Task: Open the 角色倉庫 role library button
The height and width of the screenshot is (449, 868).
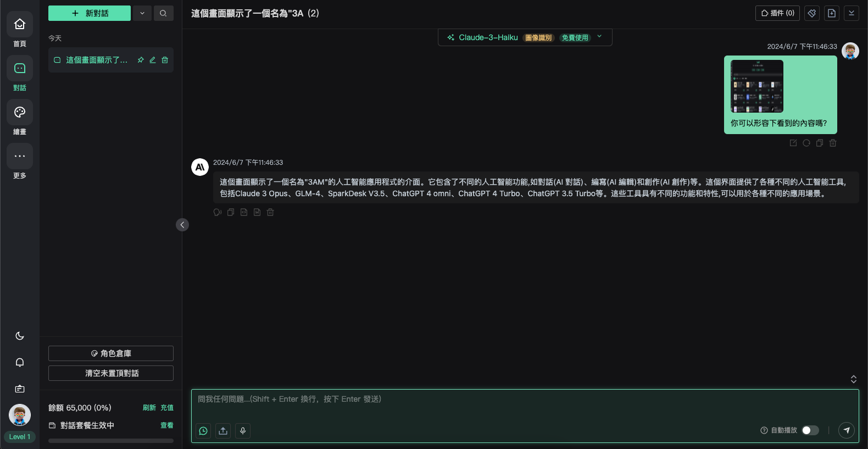Action: coord(111,353)
